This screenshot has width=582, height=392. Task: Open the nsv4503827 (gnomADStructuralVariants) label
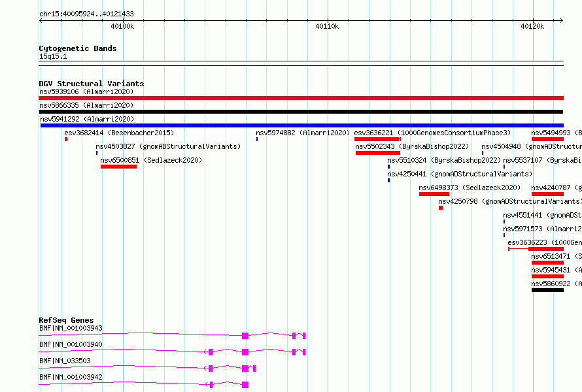point(168,146)
